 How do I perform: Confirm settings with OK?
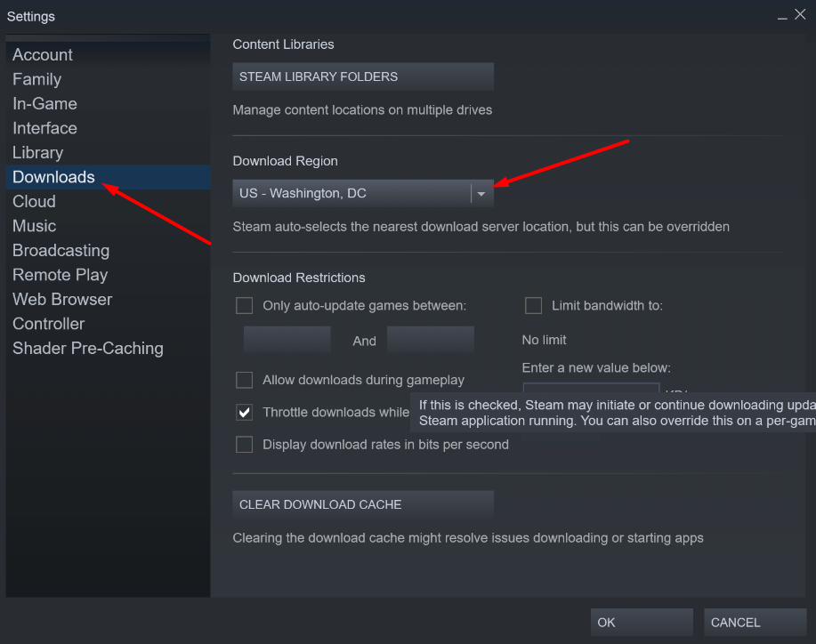pyautogui.click(x=642, y=622)
